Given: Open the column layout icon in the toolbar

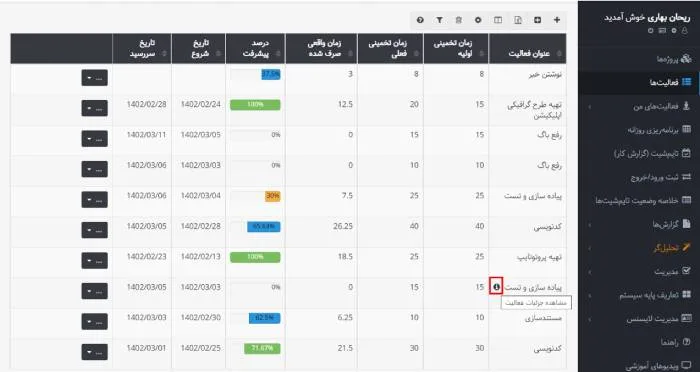Looking at the screenshot, I should pyautogui.click(x=498, y=20).
